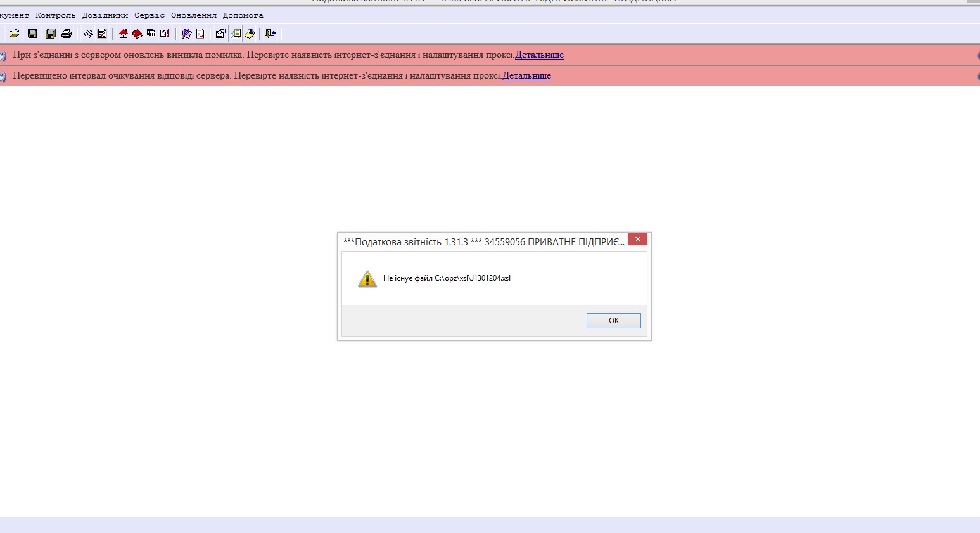Screen dimensions: 980x533
Task: Click the 'Не існує файл' error message text
Action: pyautogui.click(x=447, y=278)
